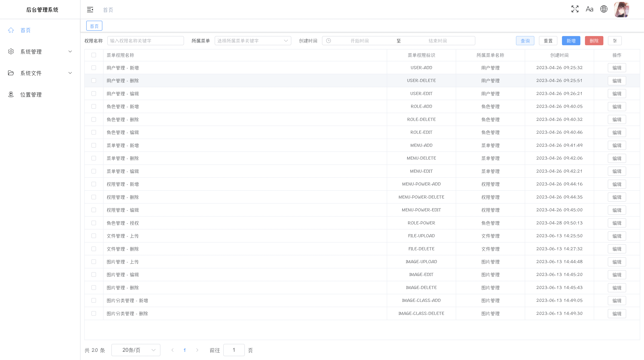Collapse the sidebar with hamburger icon
644x360 pixels.
(90, 10)
